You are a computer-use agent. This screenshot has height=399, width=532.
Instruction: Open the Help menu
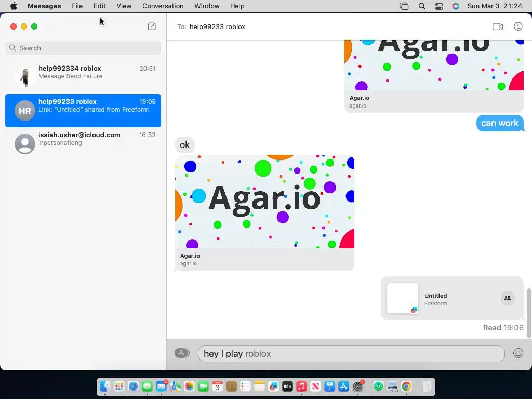[237, 6]
